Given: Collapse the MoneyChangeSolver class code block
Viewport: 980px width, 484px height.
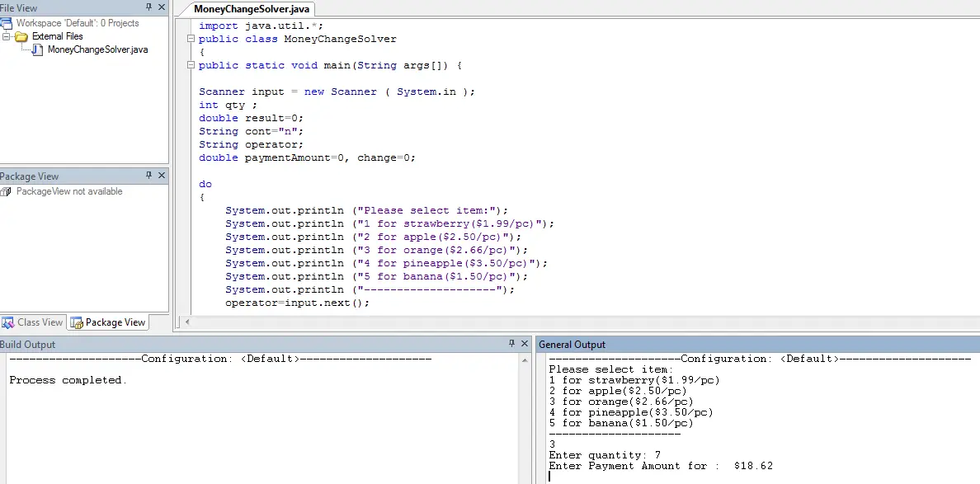Looking at the screenshot, I should point(191,39).
